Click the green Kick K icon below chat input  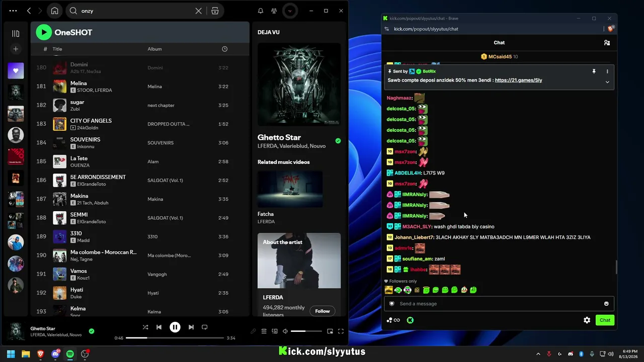tap(410, 320)
